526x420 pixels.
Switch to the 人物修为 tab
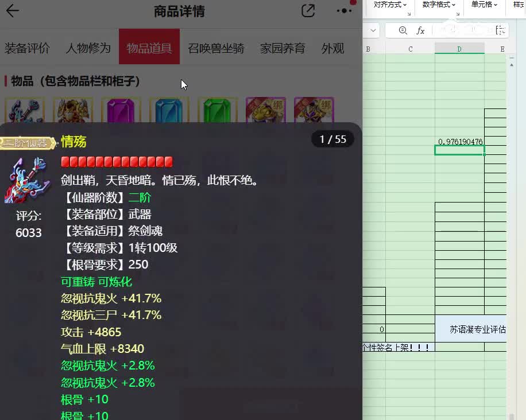click(x=88, y=48)
